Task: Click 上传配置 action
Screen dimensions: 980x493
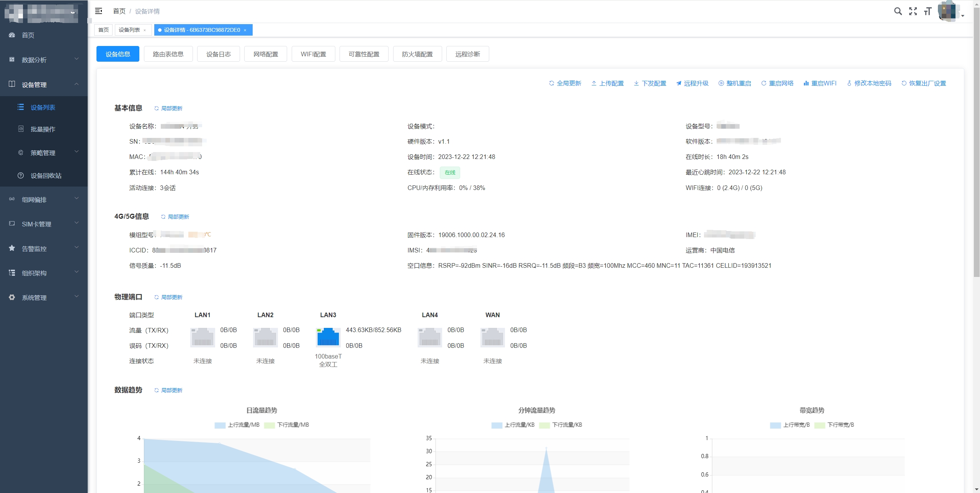Action: [608, 83]
